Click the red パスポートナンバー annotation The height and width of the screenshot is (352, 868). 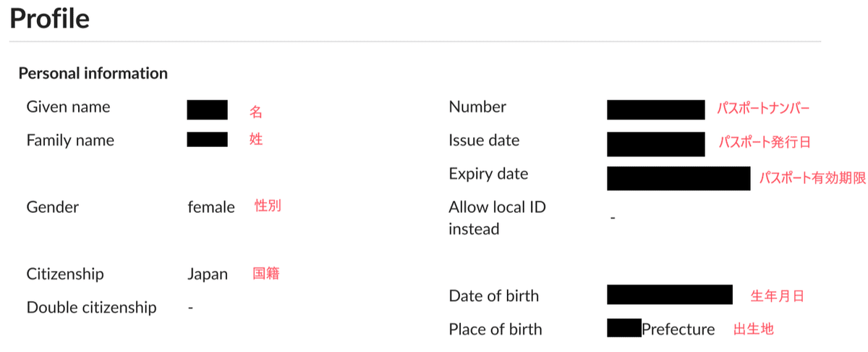[x=763, y=109]
